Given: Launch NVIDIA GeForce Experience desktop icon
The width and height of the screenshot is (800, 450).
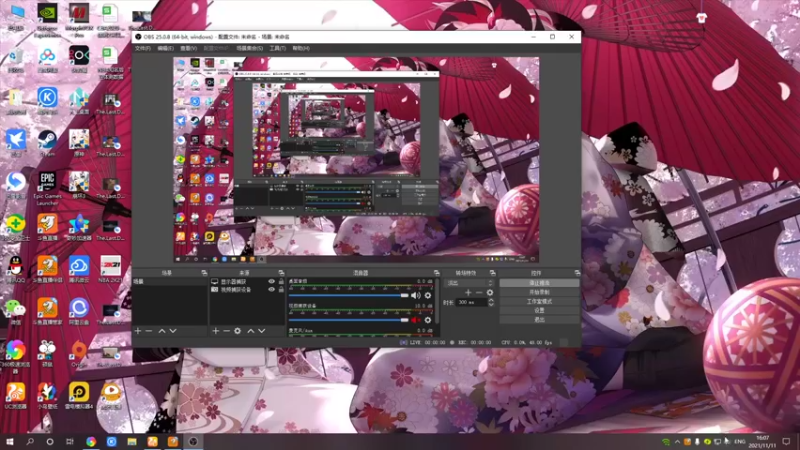Looking at the screenshot, I should coord(47,19).
